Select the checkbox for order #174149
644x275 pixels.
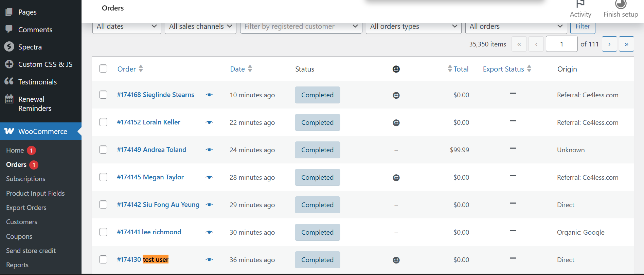point(103,150)
